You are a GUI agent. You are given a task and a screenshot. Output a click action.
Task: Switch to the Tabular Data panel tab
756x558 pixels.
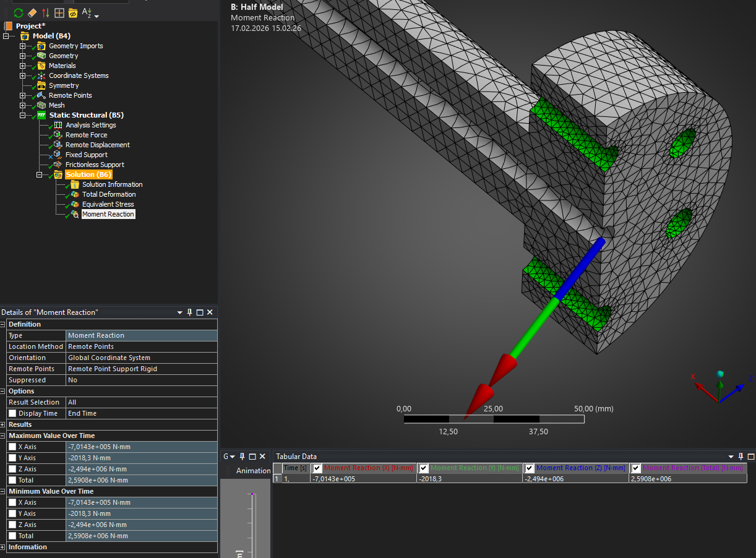pyautogui.click(x=296, y=457)
